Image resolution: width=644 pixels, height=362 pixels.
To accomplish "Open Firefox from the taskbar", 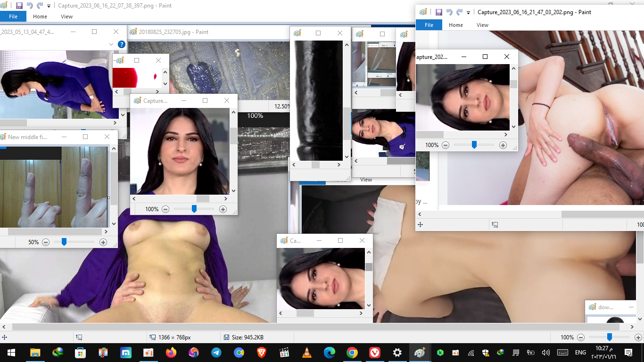I will [171, 352].
